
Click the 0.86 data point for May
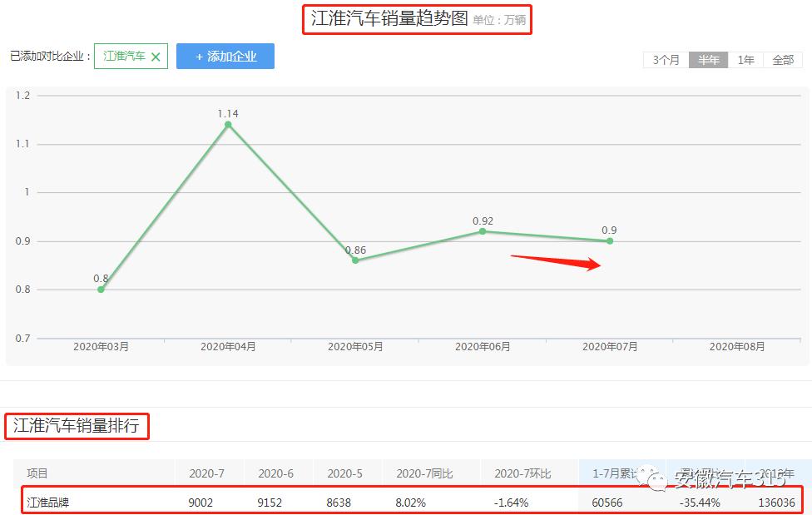coord(356,260)
